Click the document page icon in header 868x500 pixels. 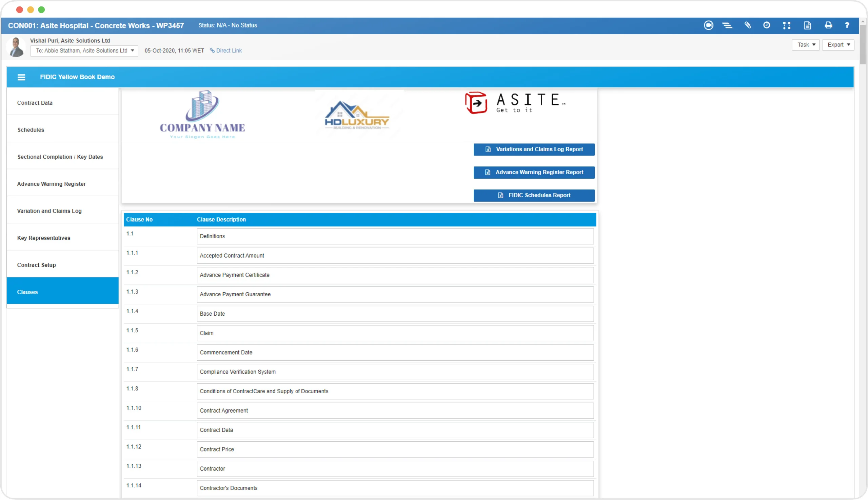pos(807,25)
